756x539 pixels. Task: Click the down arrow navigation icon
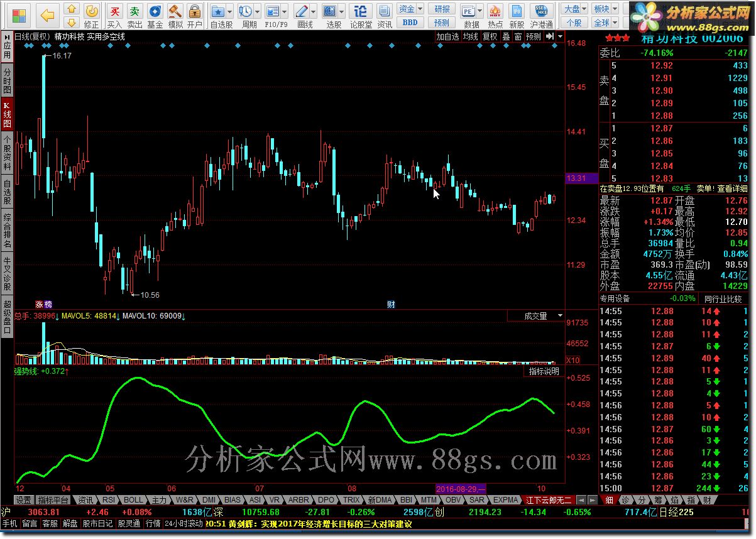click(x=72, y=21)
